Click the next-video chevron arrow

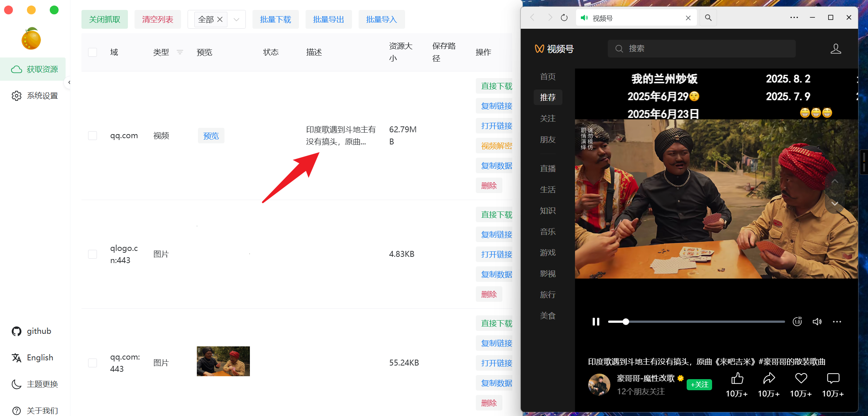tap(835, 204)
